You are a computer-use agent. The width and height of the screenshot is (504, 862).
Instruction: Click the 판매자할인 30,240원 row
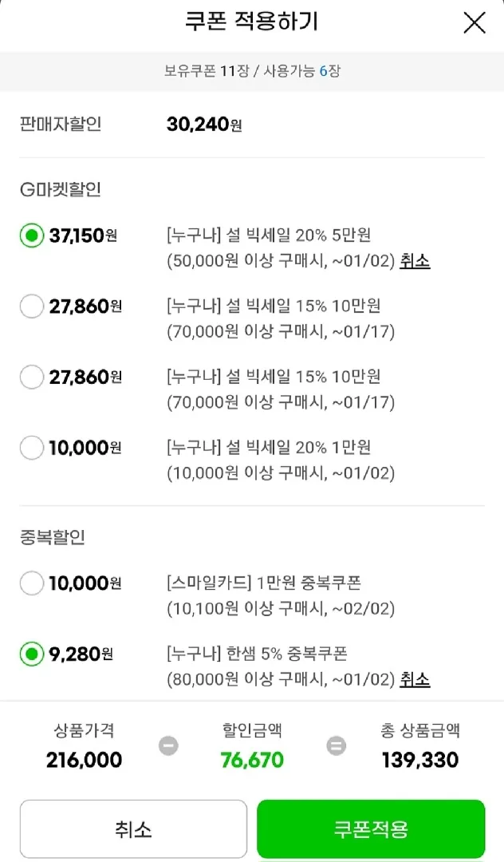pos(252,125)
